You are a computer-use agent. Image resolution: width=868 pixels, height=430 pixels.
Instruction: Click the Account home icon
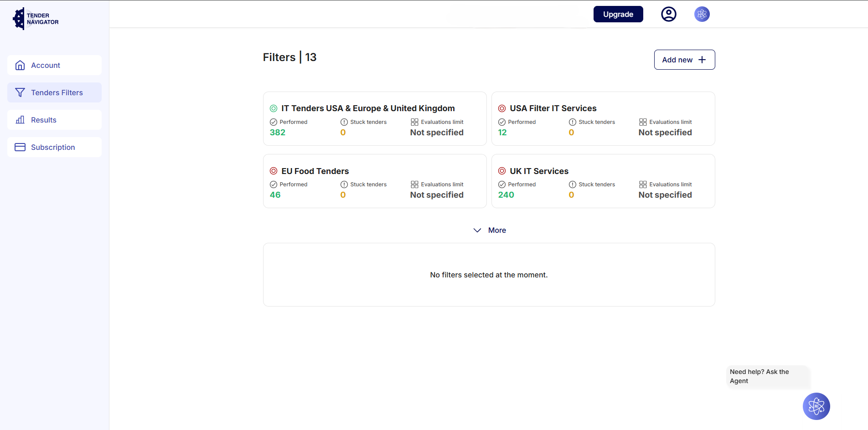(20, 65)
